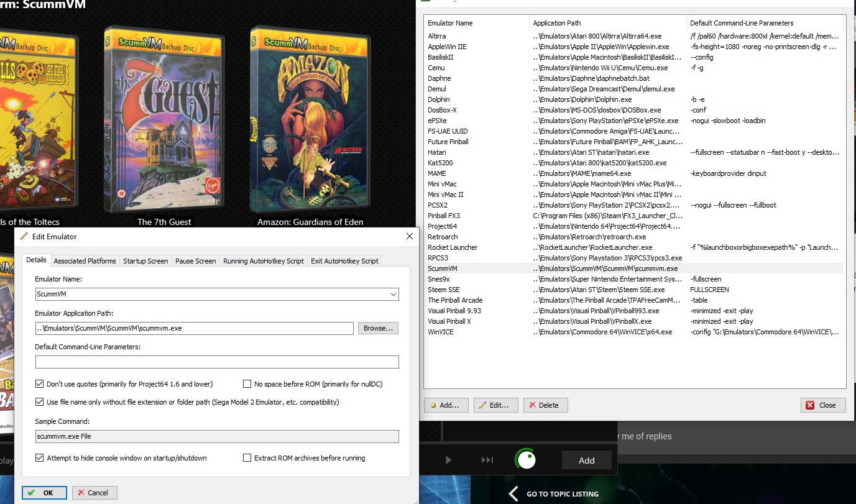Screen dimensions: 856x504
Task: Click the Sample Command field
Action: tap(217, 436)
